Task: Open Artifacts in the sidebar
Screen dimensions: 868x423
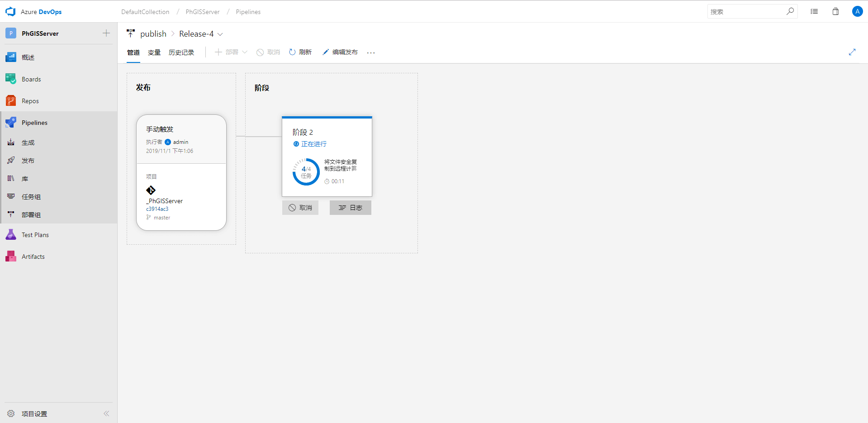Action: tap(33, 257)
